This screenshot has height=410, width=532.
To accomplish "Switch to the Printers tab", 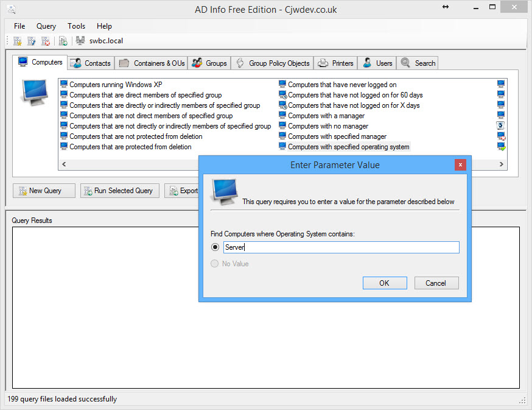I will tap(335, 63).
